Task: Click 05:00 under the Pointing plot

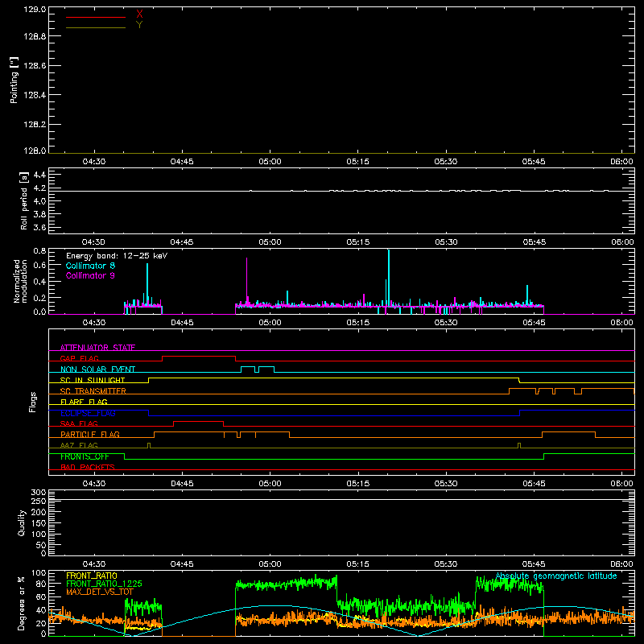Action: click(270, 162)
